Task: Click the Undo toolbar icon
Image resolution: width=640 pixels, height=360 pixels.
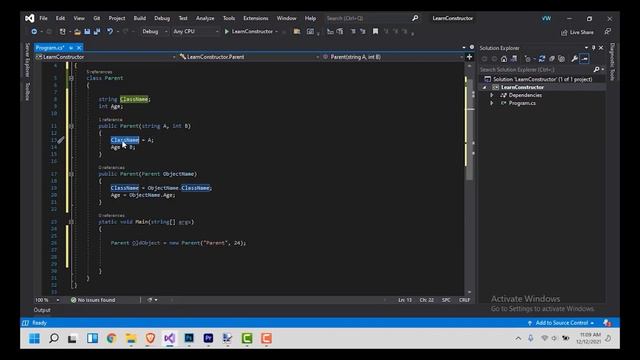Action: (x=110, y=31)
